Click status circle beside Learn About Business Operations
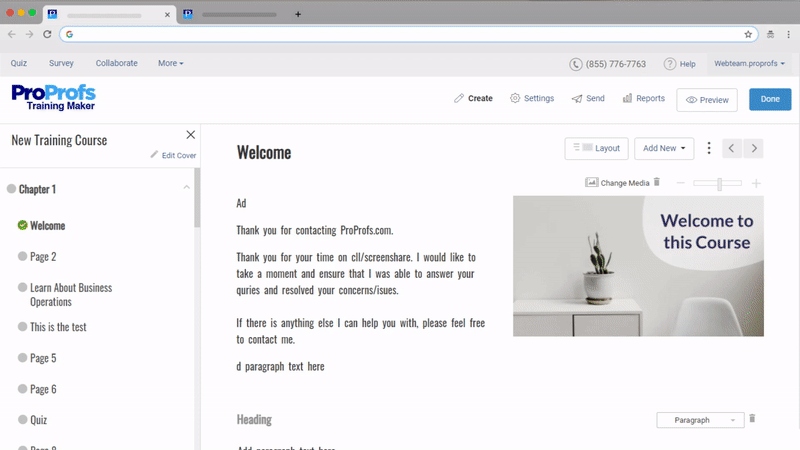 (x=22, y=287)
